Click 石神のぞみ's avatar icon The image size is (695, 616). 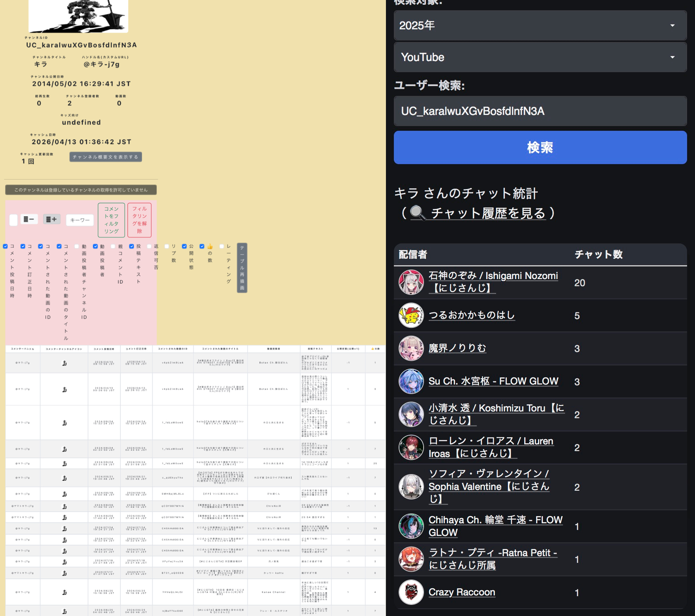411,283
